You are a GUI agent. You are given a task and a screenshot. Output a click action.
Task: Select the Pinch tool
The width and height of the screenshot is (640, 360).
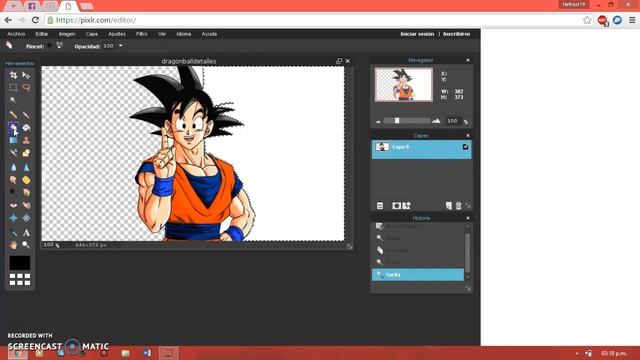pyautogui.click(x=26, y=218)
